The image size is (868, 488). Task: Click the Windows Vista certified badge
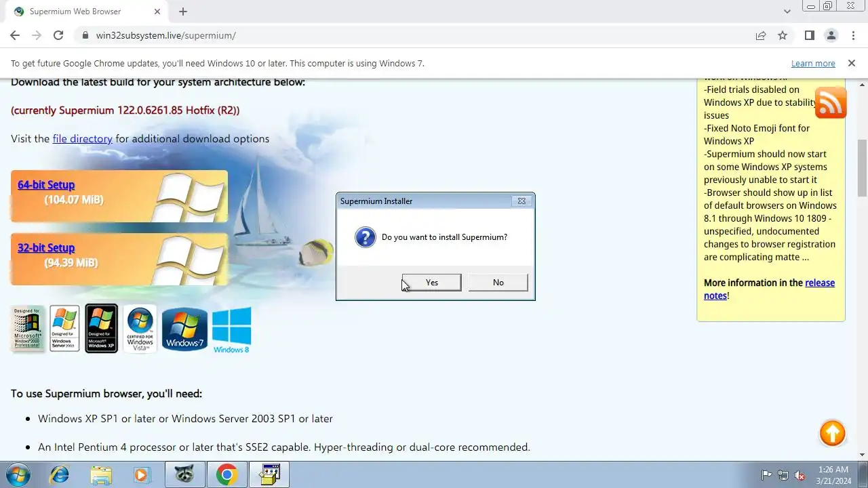coord(140,329)
